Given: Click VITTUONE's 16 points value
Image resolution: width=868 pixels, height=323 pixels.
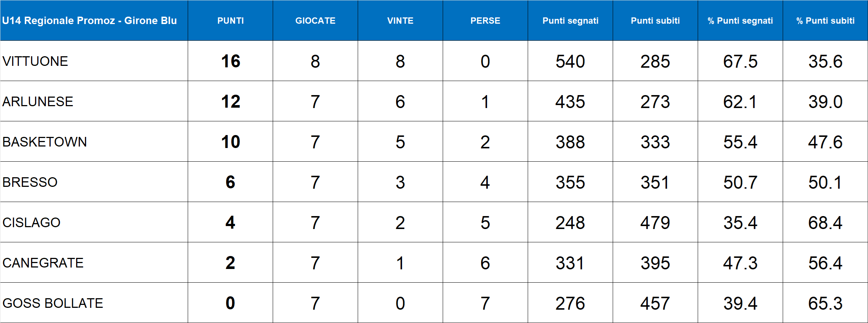Looking at the screenshot, I should (230, 61).
